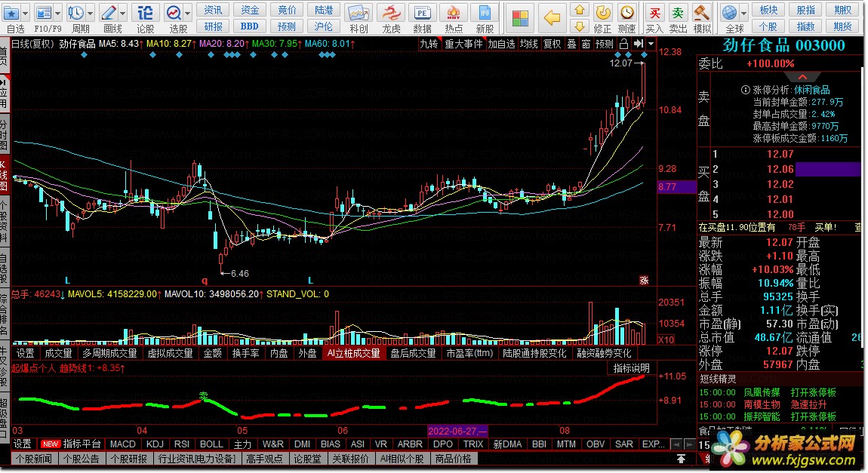This screenshot has width=868, height=473.
Task: Toggle the chart lock icon
Action: (x=624, y=44)
